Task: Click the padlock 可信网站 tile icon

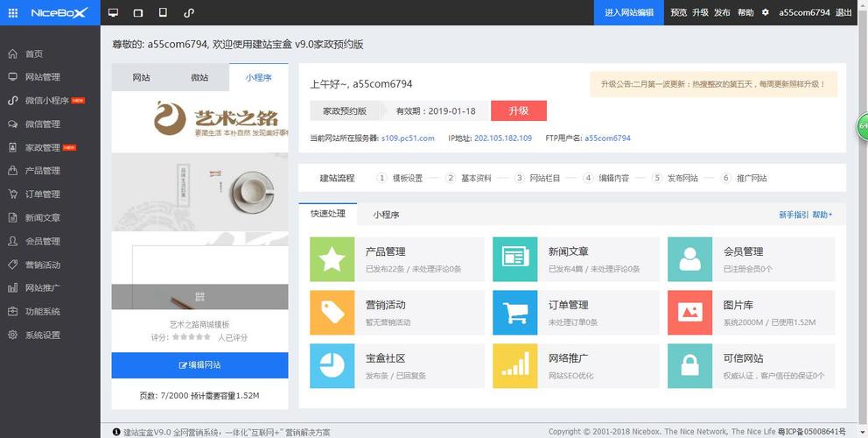Action: 689,366
